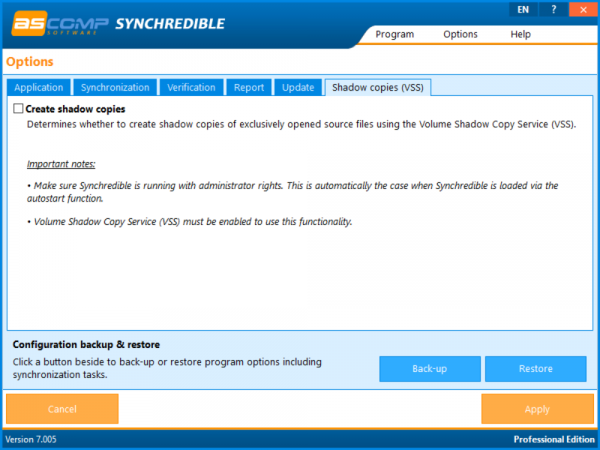600x450 pixels.
Task: Change language with the EN button
Action: coord(523,10)
